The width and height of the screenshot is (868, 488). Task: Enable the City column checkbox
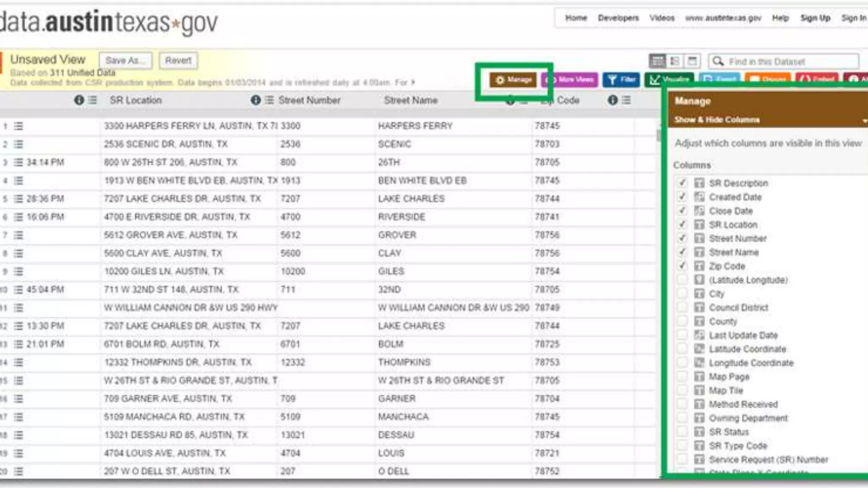click(x=682, y=294)
